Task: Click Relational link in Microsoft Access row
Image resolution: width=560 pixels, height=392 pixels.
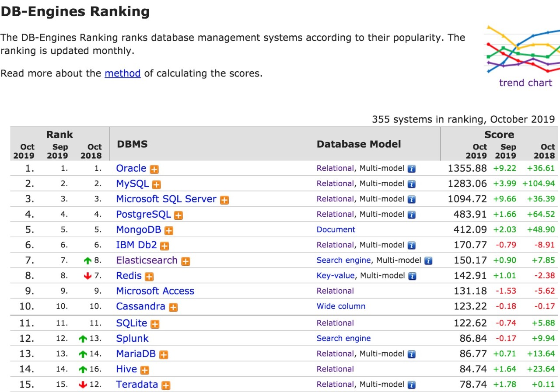Action: [336, 291]
